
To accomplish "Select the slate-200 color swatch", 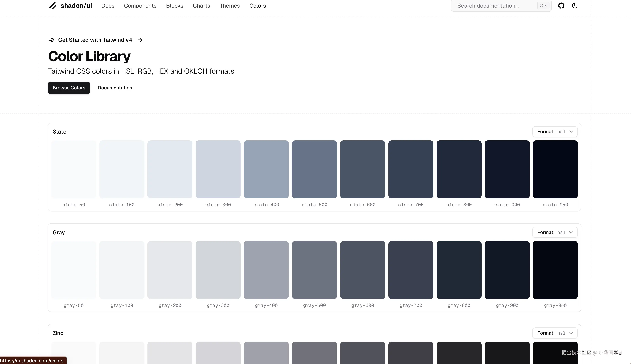I will coord(170,169).
